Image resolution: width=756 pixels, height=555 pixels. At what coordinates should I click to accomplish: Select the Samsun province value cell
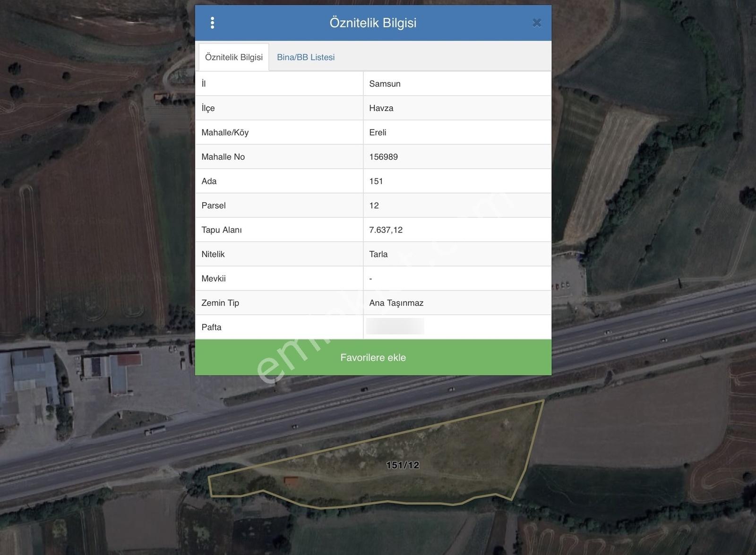[x=457, y=84]
